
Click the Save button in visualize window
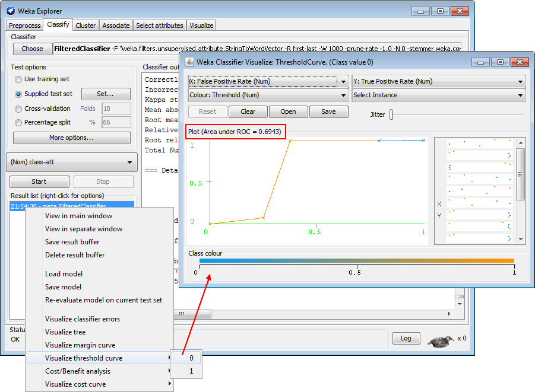(328, 111)
